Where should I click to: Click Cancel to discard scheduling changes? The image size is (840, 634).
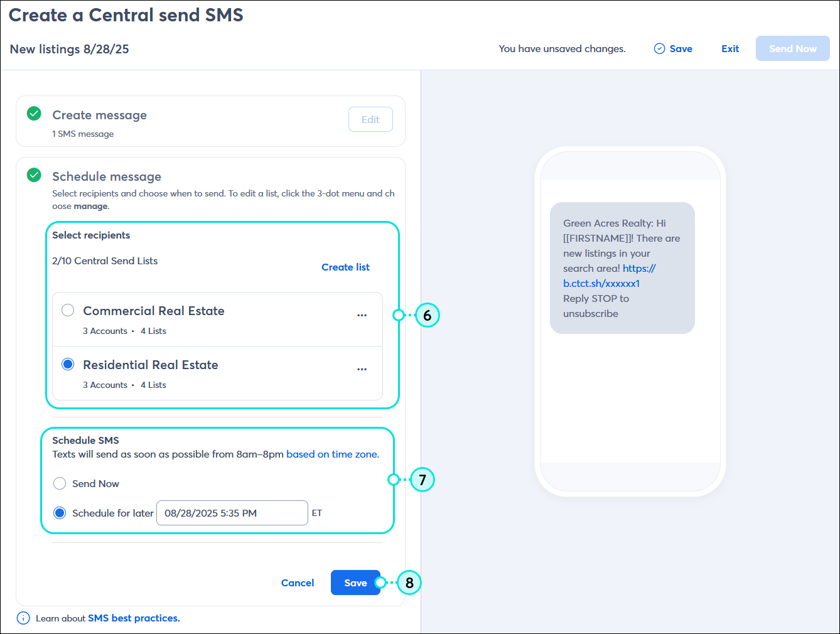click(x=298, y=583)
